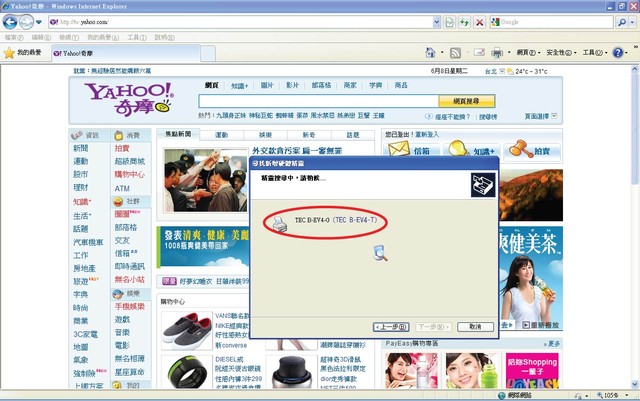Click the page favicon in address bar
This screenshot has height=401, width=640.
[x=54, y=22]
